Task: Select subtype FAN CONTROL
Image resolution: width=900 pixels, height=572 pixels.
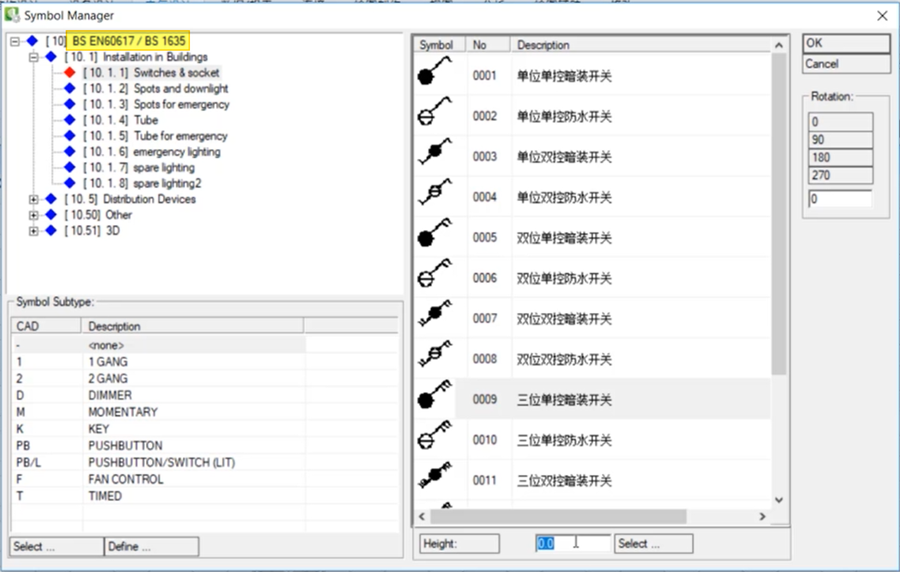Action: 158,479
